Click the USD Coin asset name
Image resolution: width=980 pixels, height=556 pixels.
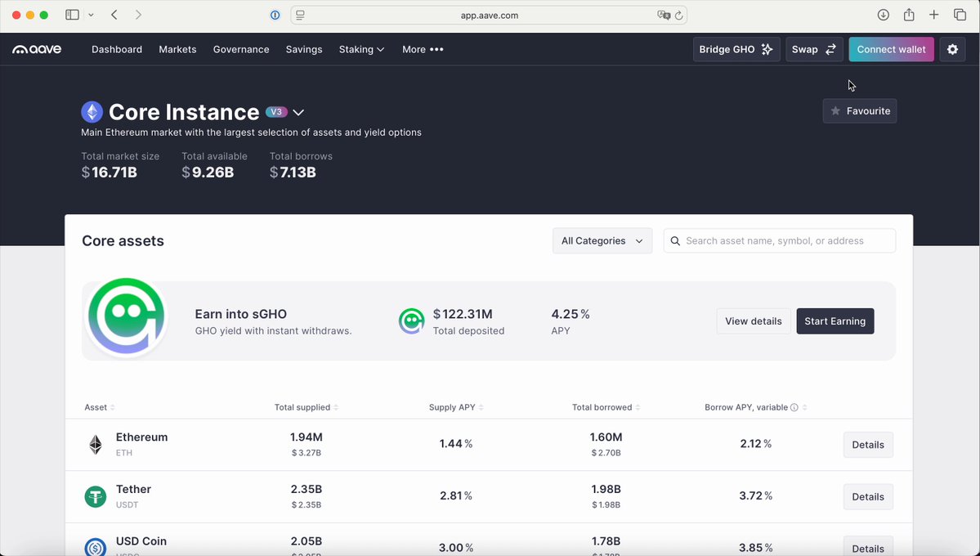coord(141,541)
